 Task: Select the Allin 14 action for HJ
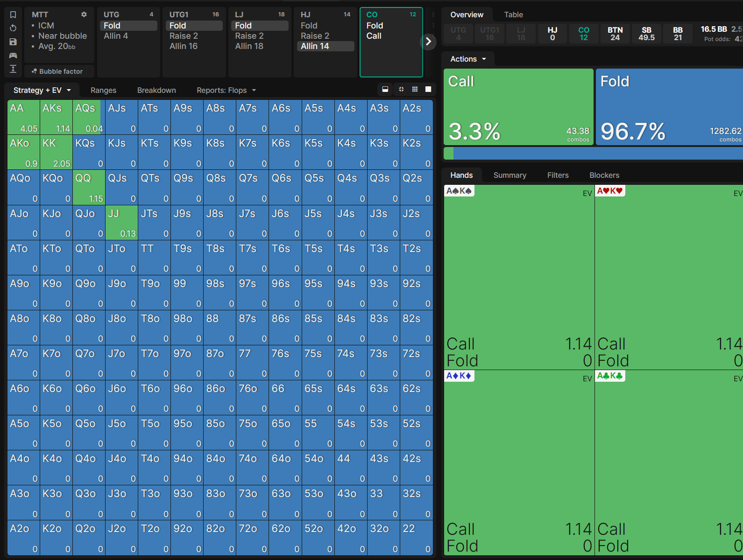325,46
